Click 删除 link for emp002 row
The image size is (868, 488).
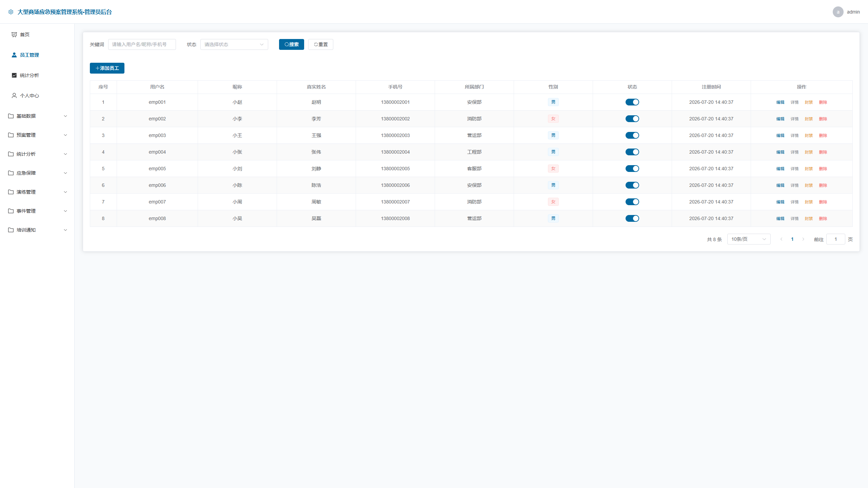[x=823, y=119]
